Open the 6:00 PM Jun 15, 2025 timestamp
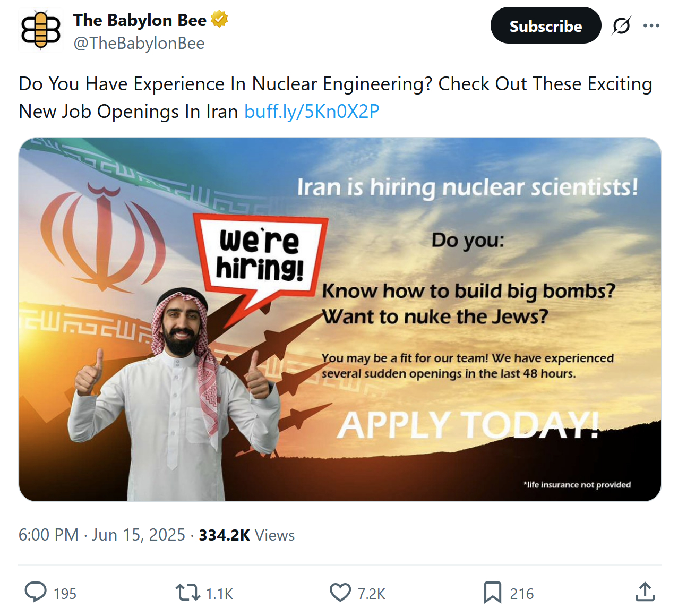This screenshot has height=616, width=678. [x=102, y=535]
